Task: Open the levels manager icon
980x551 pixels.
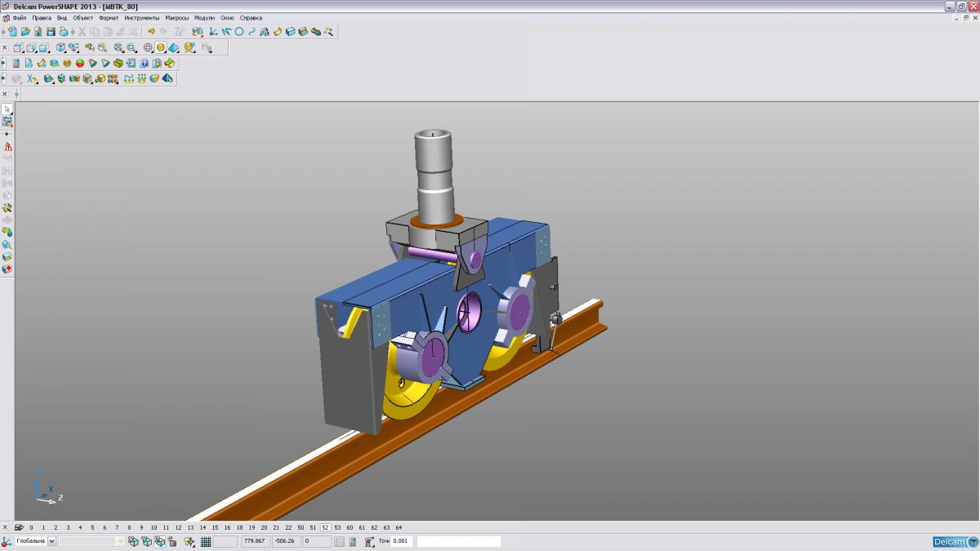Action: (x=19, y=527)
